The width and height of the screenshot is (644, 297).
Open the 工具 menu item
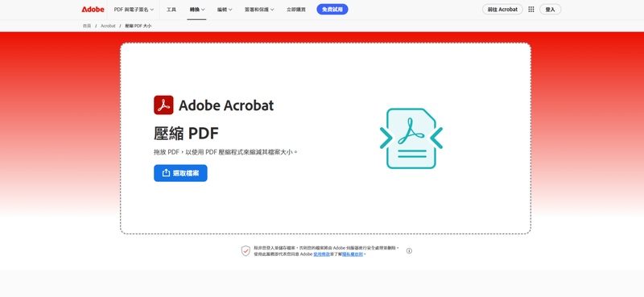tap(171, 10)
